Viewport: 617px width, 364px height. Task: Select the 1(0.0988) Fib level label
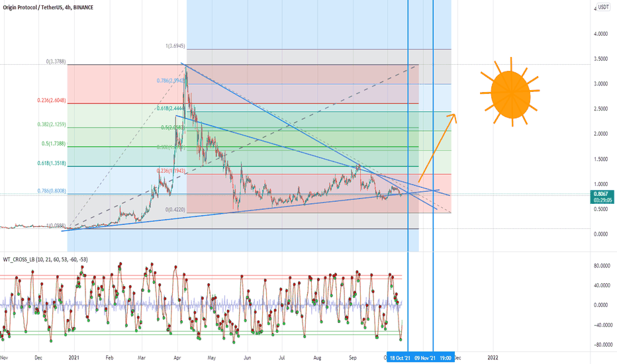tap(56, 226)
